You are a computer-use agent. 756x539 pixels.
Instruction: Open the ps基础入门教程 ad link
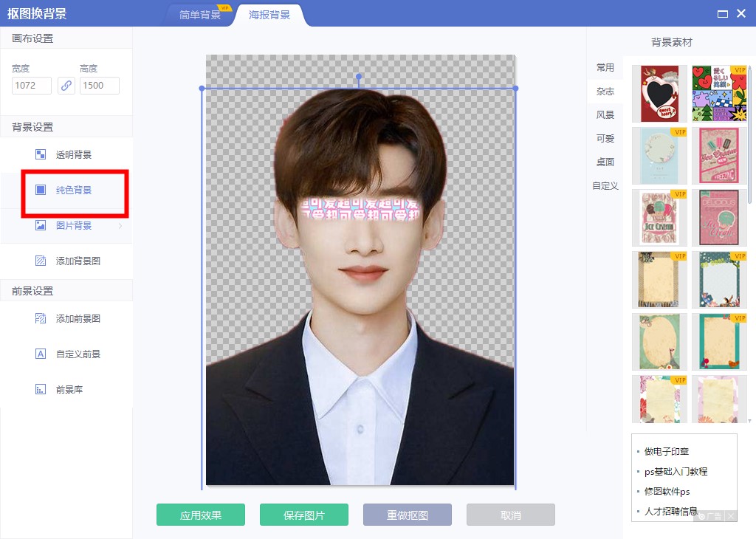click(676, 471)
